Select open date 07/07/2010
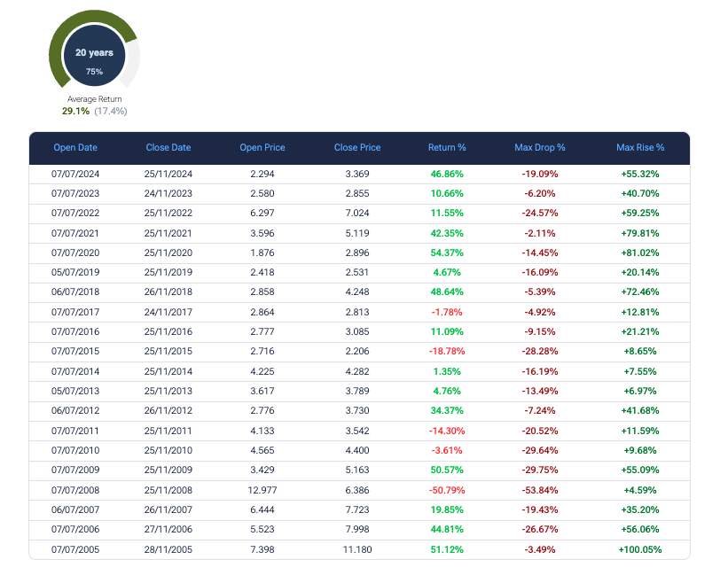The image size is (728, 583). pyautogui.click(x=75, y=450)
